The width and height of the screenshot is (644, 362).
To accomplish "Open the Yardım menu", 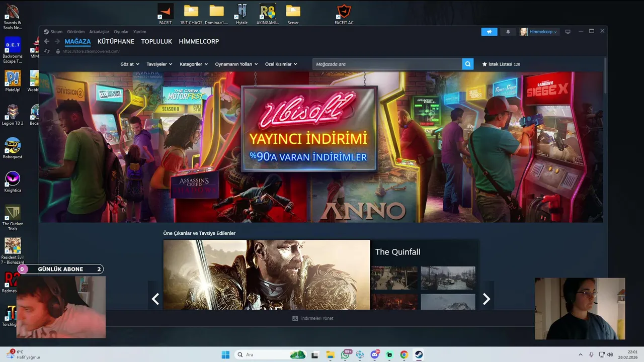I will coord(140,32).
